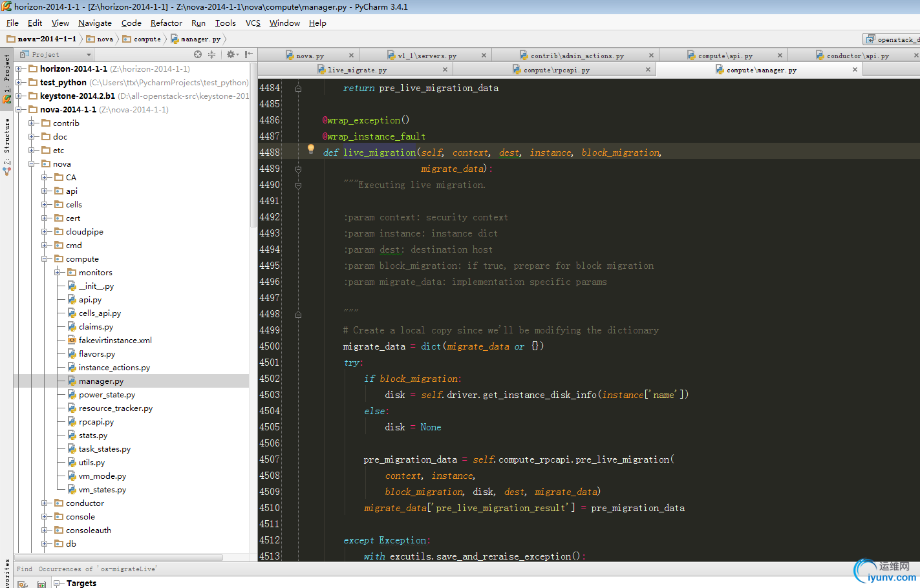The image size is (920, 588).
Task: Select cells_api.py in the tree
Action: [x=100, y=313]
